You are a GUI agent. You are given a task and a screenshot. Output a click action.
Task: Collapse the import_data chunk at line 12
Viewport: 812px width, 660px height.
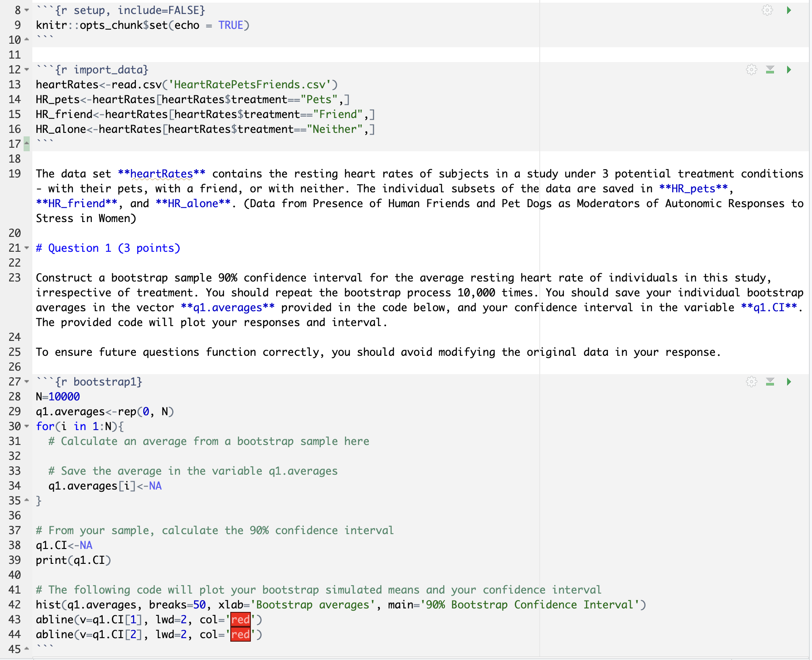[x=26, y=69]
